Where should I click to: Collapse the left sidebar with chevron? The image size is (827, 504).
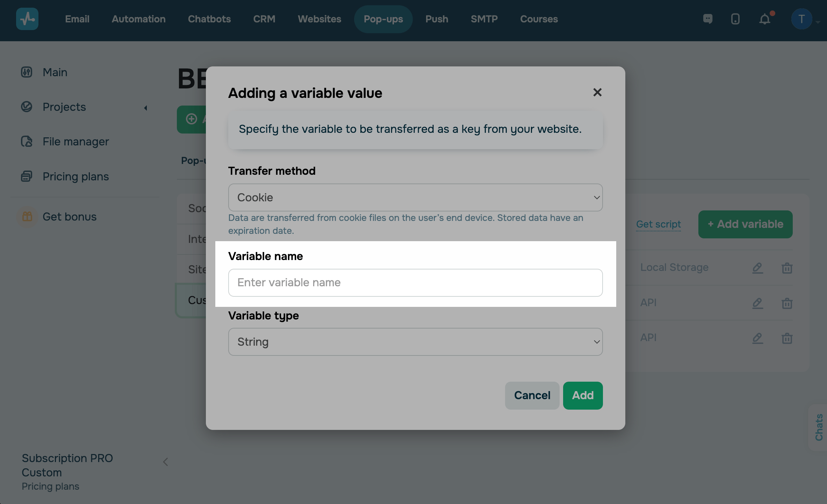(x=166, y=462)
